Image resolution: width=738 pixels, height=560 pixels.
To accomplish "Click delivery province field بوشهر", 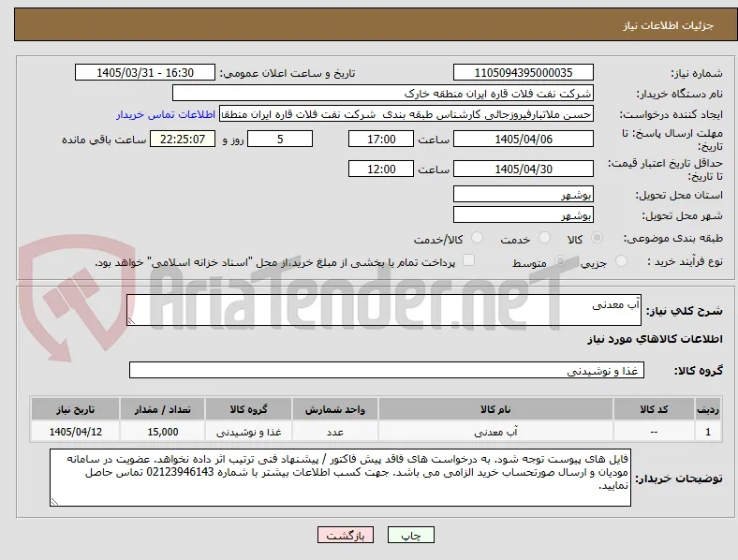I will [x=523, y=194].
